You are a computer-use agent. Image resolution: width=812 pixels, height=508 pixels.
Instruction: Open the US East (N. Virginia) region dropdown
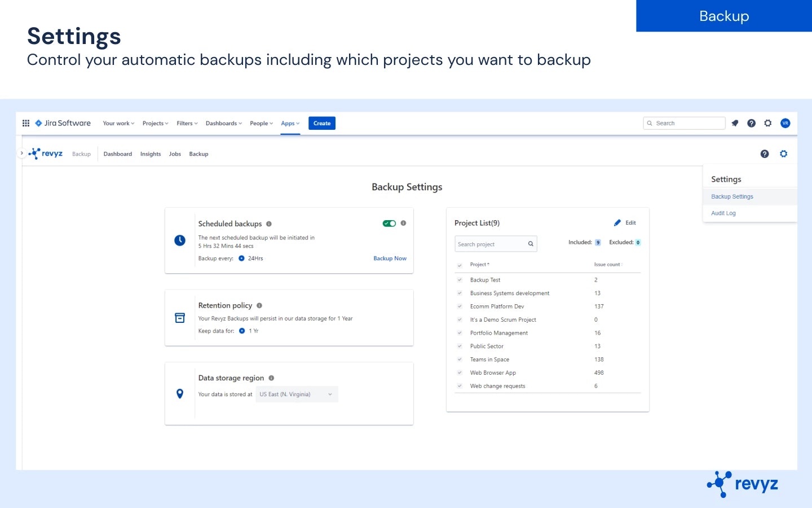click(x=297, y=395)
